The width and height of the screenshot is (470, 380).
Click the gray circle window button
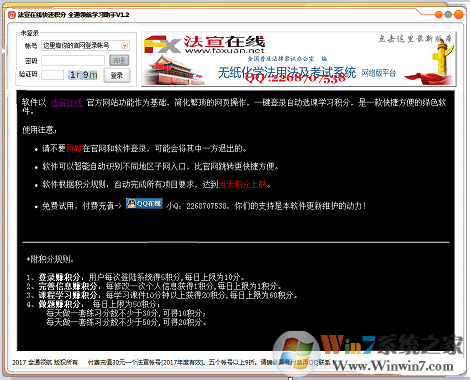click(x=448, y=14)
